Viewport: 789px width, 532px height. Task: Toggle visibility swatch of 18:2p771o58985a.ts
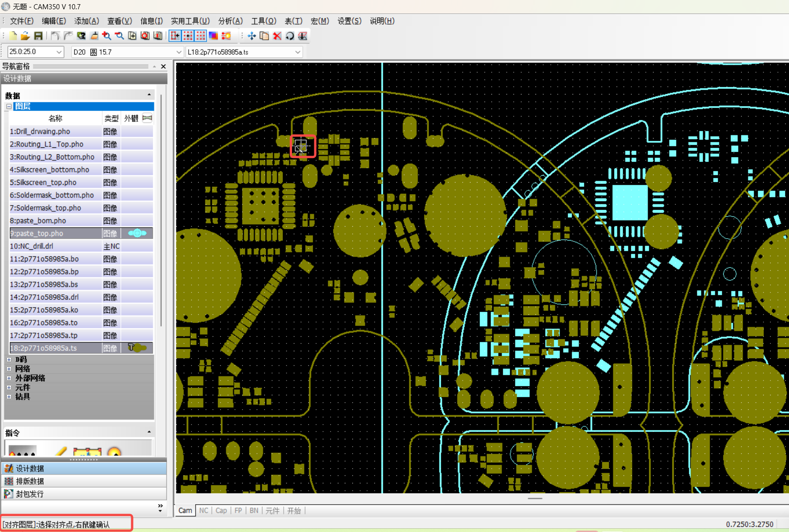(137, 348)
